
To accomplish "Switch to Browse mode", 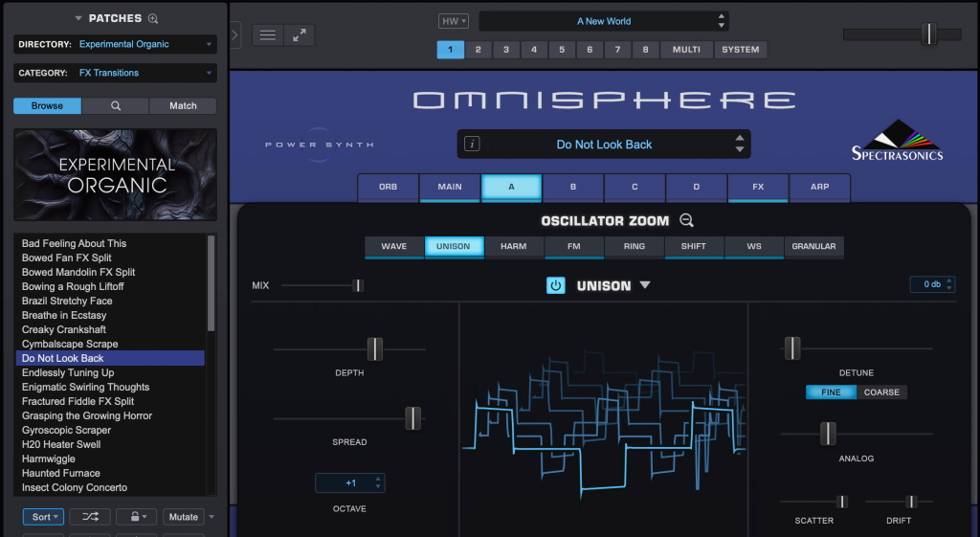I will point(48,105).
